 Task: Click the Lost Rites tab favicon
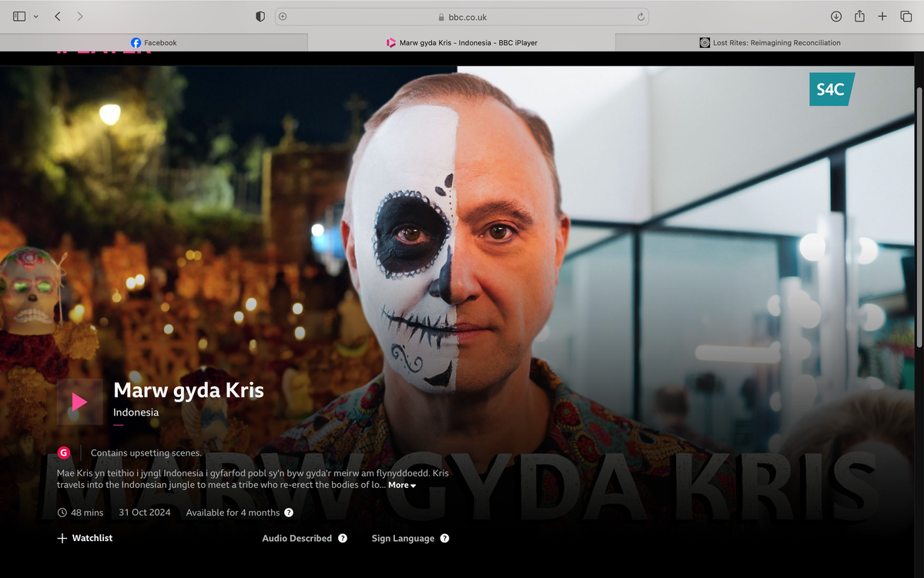point(705,42)
